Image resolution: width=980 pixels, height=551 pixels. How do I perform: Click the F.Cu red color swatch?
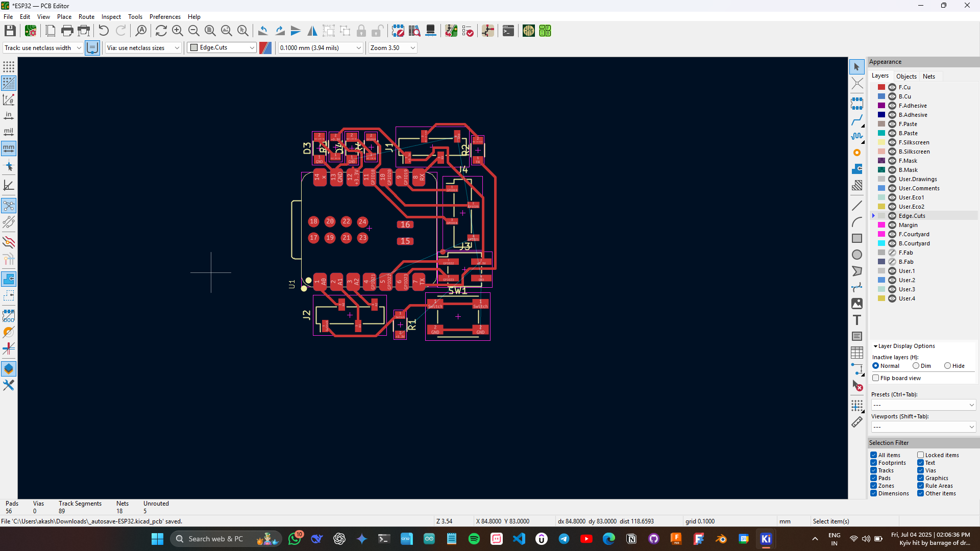[881, 87]
